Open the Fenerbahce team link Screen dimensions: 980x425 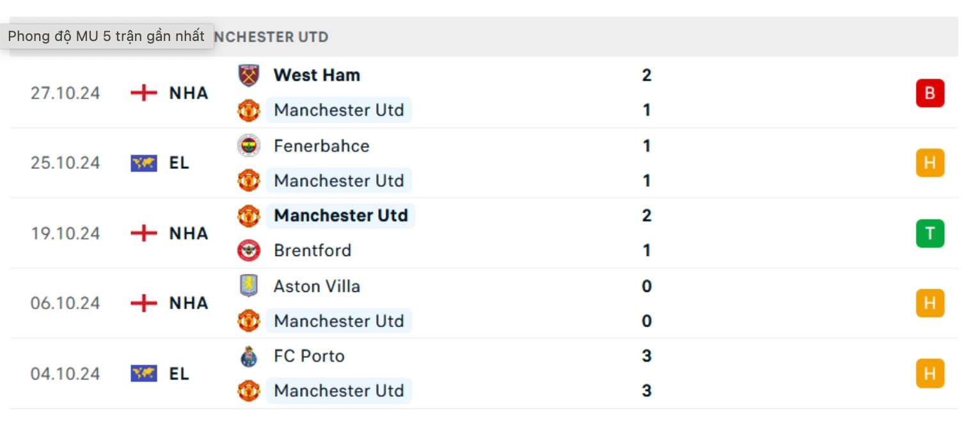pyautogui.click(x=321, y=146)
